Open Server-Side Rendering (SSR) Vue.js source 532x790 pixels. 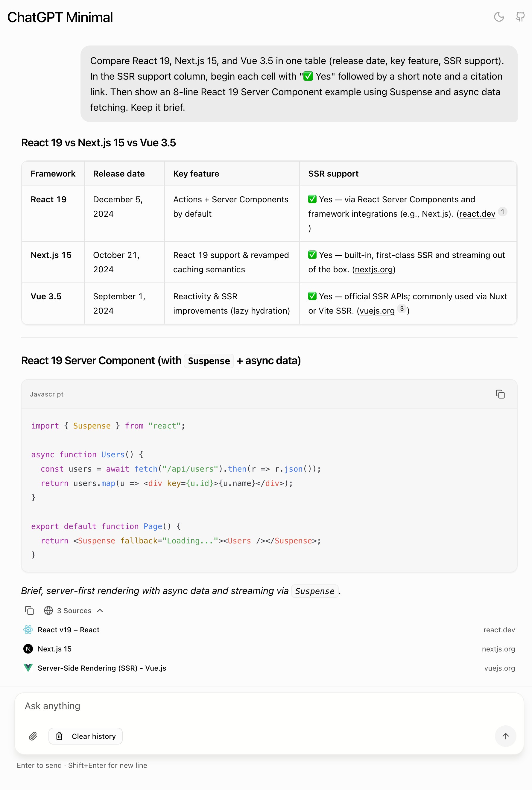click(102, 668)
